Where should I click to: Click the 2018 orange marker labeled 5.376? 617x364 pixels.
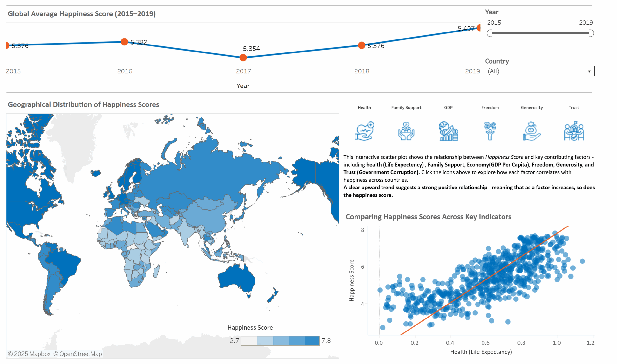pos(362,45)
